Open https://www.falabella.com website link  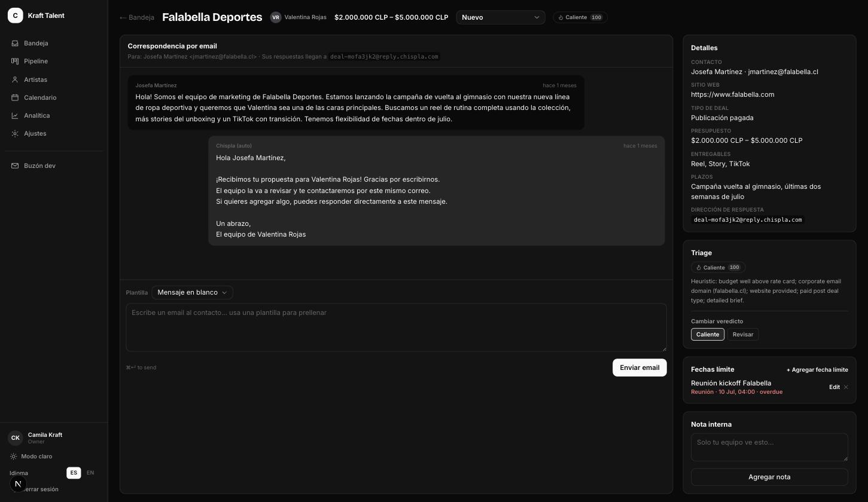[x=732, y=94]
